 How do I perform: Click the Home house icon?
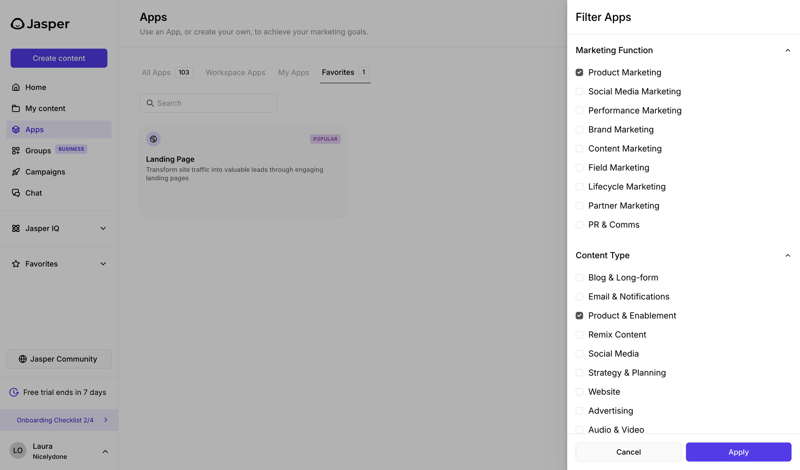[16, 87]
